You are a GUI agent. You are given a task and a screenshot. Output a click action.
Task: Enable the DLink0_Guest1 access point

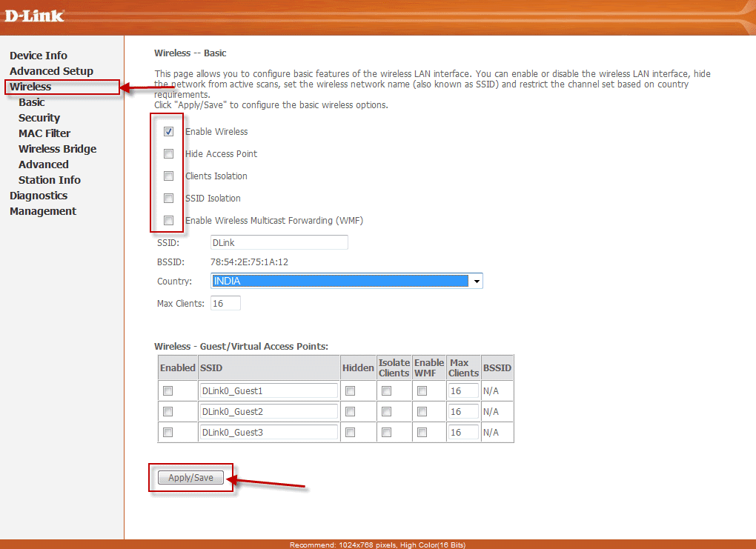169,390
